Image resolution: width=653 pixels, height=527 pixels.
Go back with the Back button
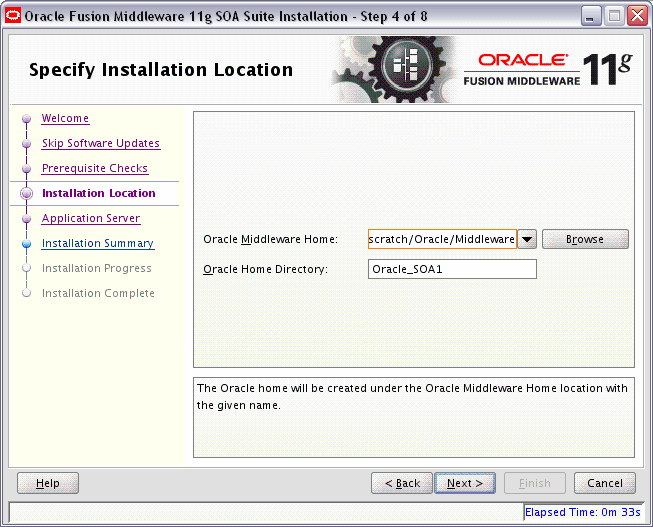point(402,483)
